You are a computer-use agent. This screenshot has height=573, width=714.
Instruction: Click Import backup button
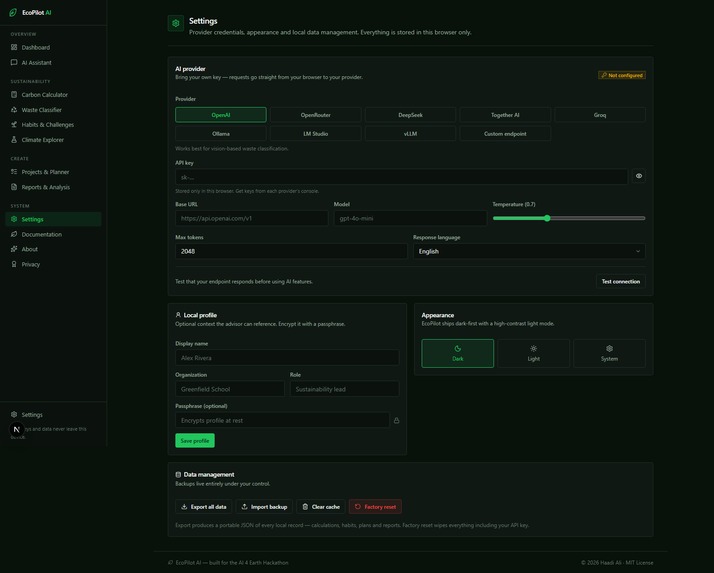click(x=264, y=506)
